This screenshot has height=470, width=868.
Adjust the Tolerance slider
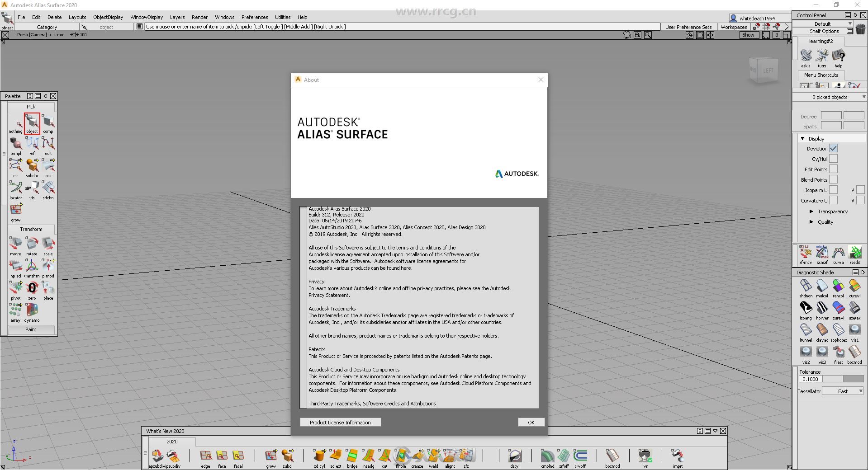[843, 379]
